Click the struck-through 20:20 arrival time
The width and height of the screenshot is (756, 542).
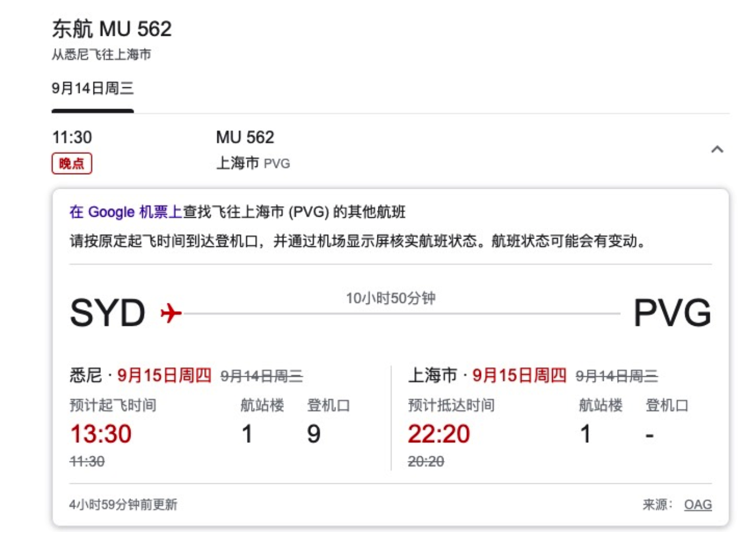click(426, 461)
